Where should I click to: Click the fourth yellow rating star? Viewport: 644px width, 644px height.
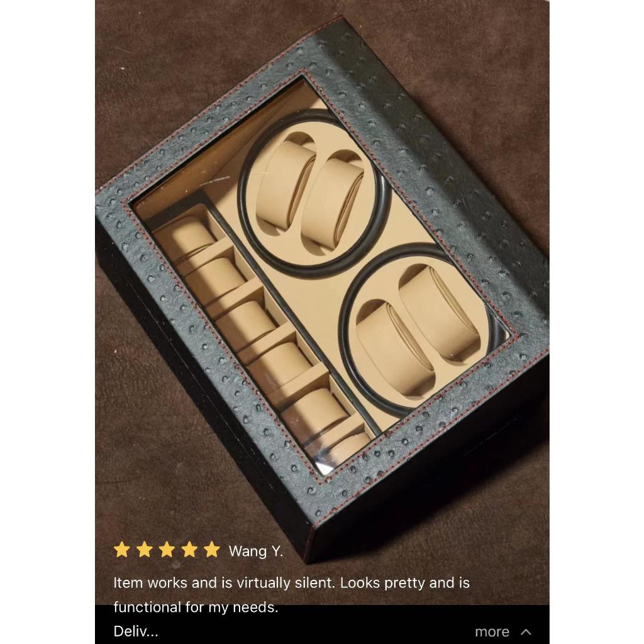pos(190,550)
